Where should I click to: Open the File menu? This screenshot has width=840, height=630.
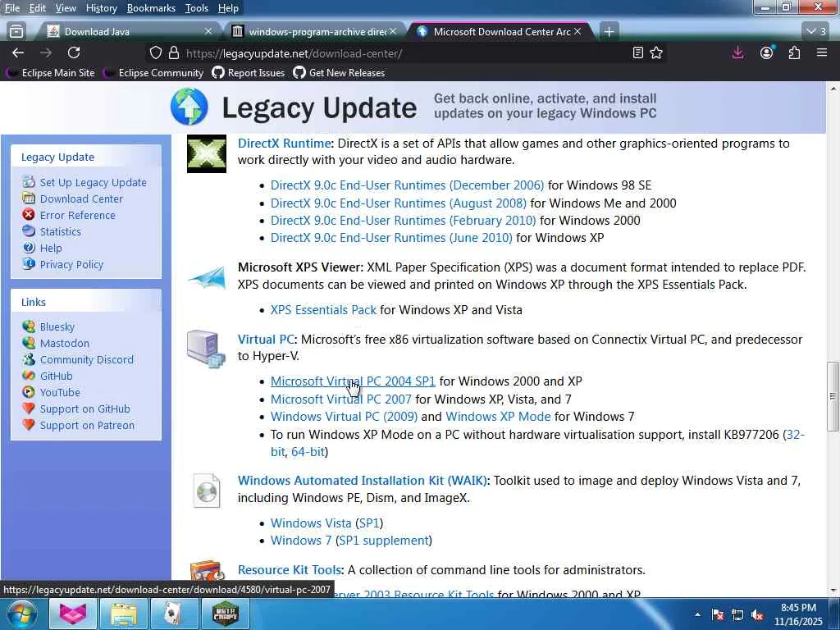tap(11, 8)
